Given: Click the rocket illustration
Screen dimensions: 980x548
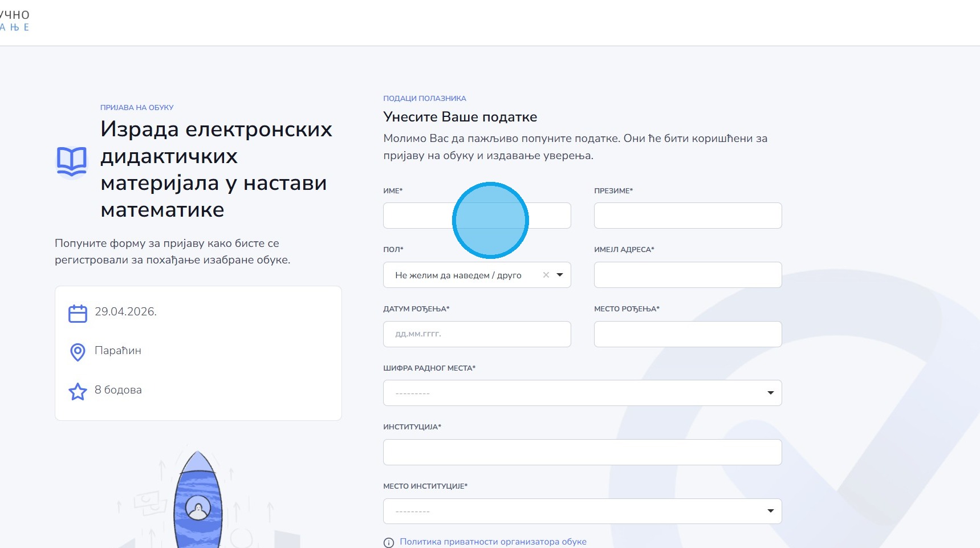Looking at the screenshot, I should (x=197, y=499).
